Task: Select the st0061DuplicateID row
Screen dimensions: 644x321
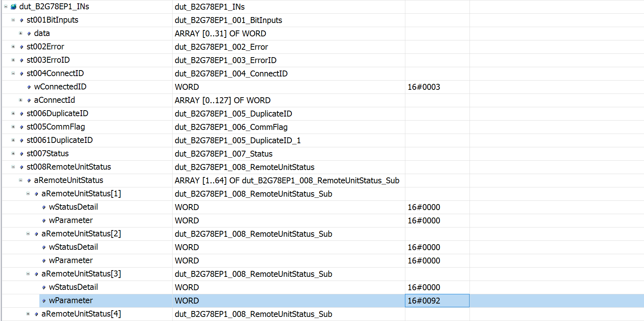Action: pos(59,140)
